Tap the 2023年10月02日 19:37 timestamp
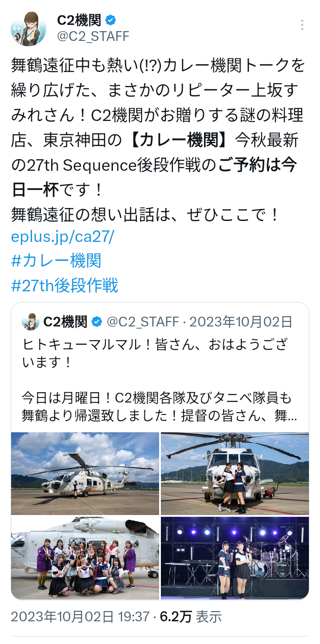The width and height of the screenshot is (320, 644). [80, 616]
